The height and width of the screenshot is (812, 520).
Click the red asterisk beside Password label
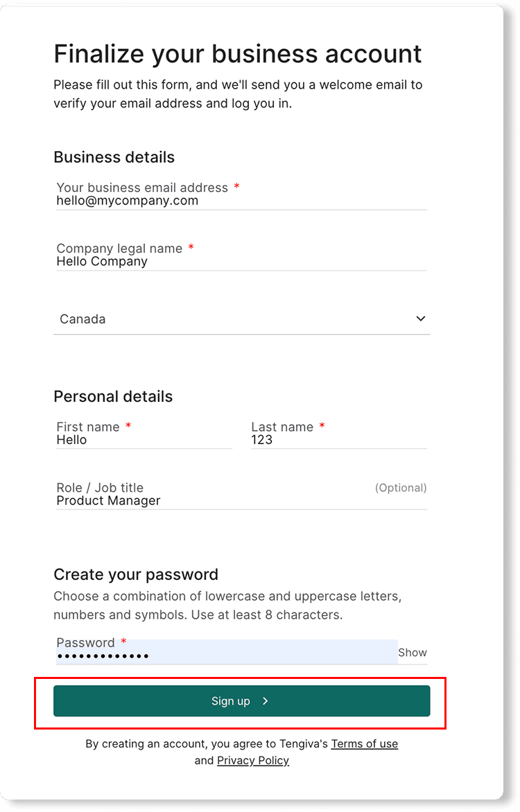[x=123, y=642]
